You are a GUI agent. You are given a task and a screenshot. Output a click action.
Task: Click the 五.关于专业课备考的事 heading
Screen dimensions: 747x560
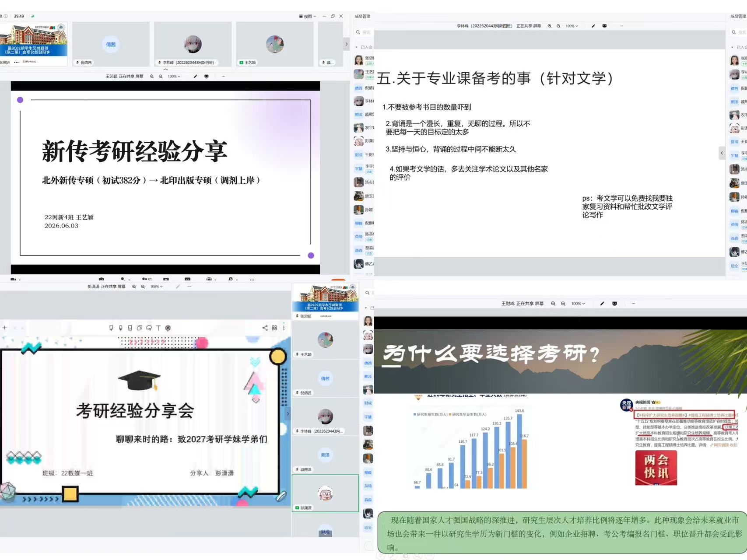pos(494,78)
